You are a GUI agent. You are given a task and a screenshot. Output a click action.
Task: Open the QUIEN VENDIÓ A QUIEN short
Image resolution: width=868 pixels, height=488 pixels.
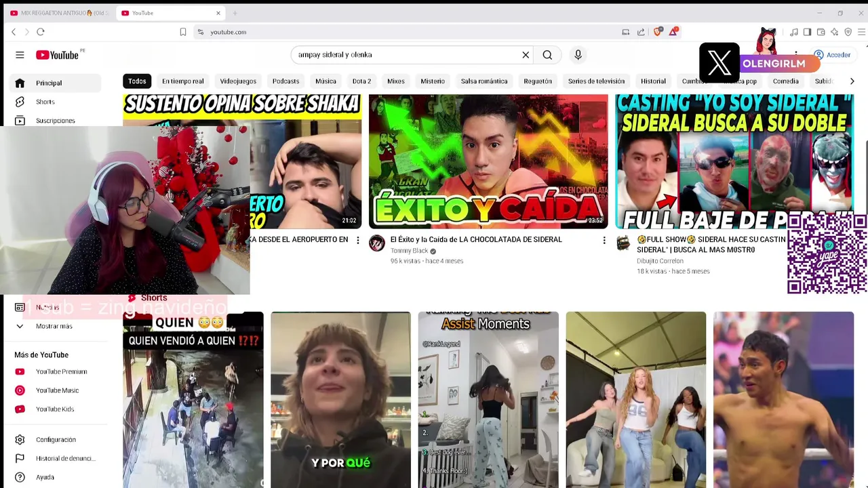point(193,400)
